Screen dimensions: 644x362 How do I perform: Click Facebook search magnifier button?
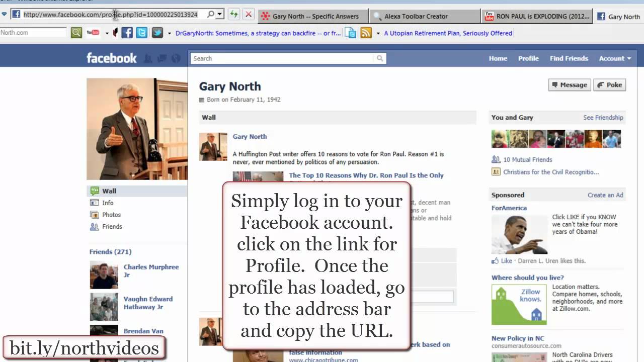(380, 58)
